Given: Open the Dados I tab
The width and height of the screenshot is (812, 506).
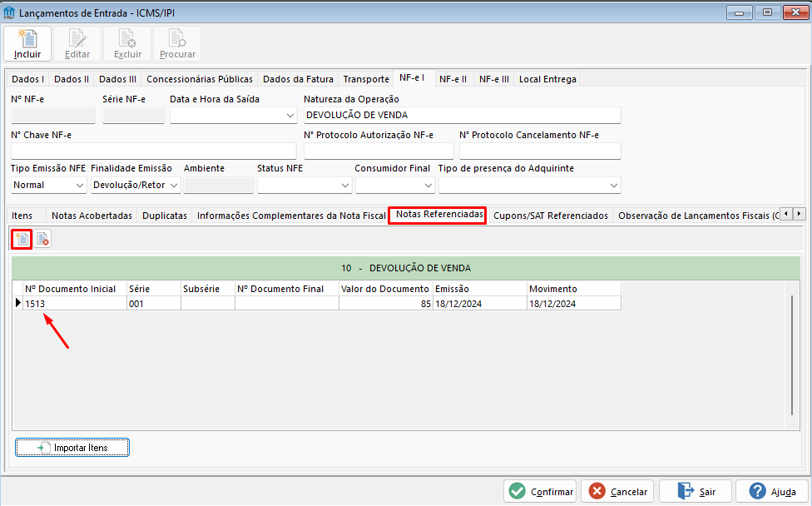Looking at the screenshot, I should pos(28,79).
